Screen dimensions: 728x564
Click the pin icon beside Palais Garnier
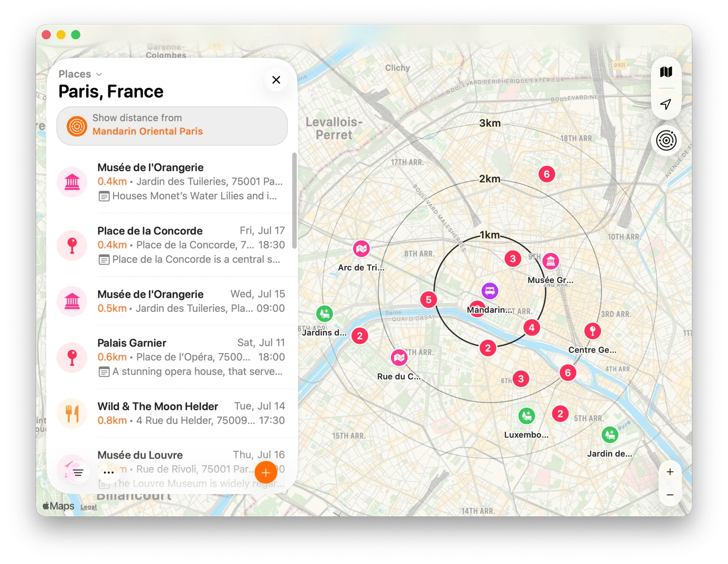72,358
